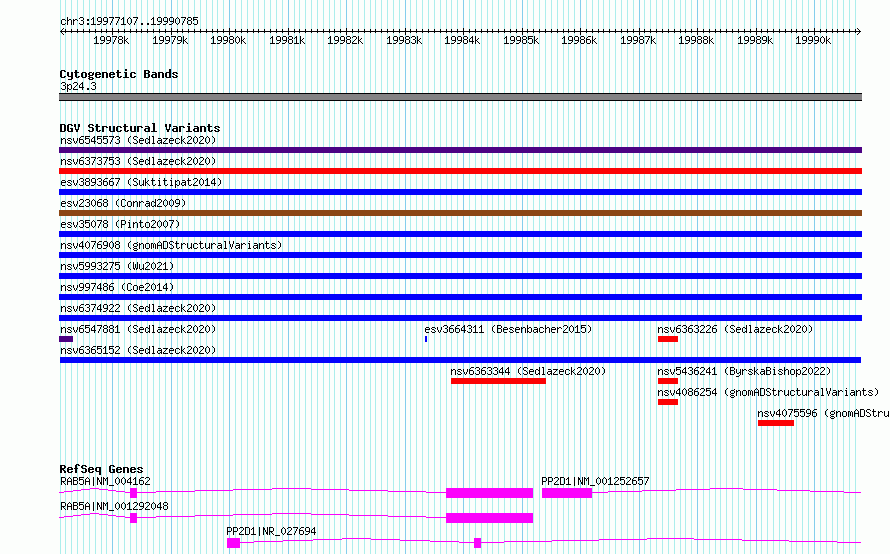Open variant esv3664311 (Besenbacher2015) label

[508, 329]
